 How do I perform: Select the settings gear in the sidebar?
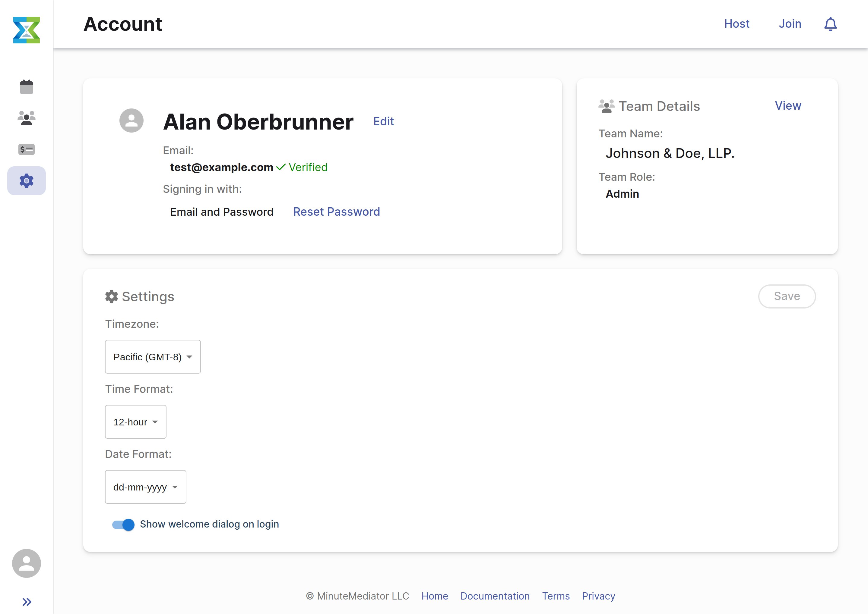pos(27,181)
